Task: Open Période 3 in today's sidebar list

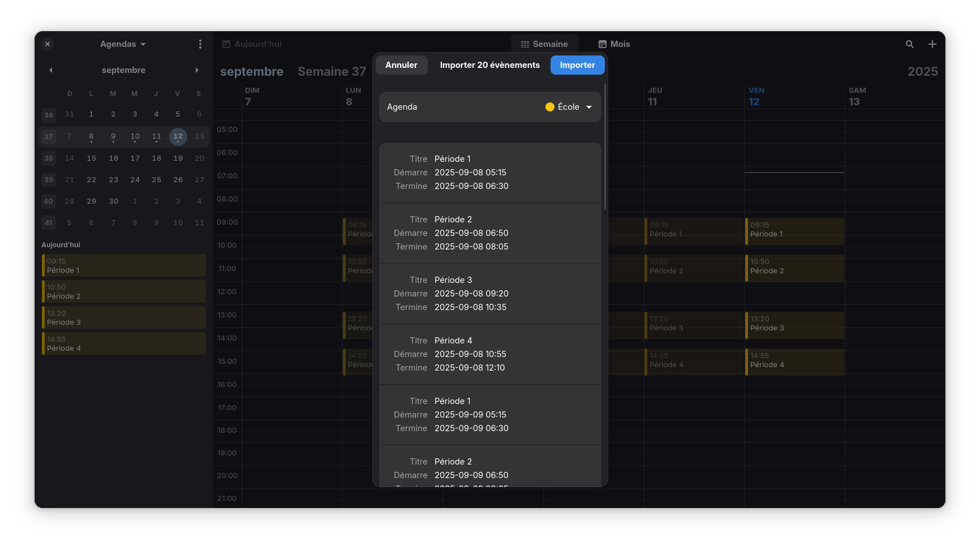Action: 123,317
